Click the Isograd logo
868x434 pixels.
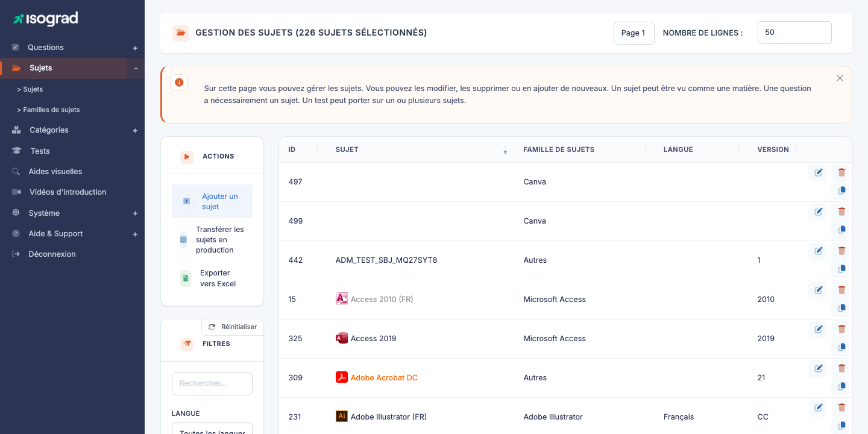click(x=46, y=19)
